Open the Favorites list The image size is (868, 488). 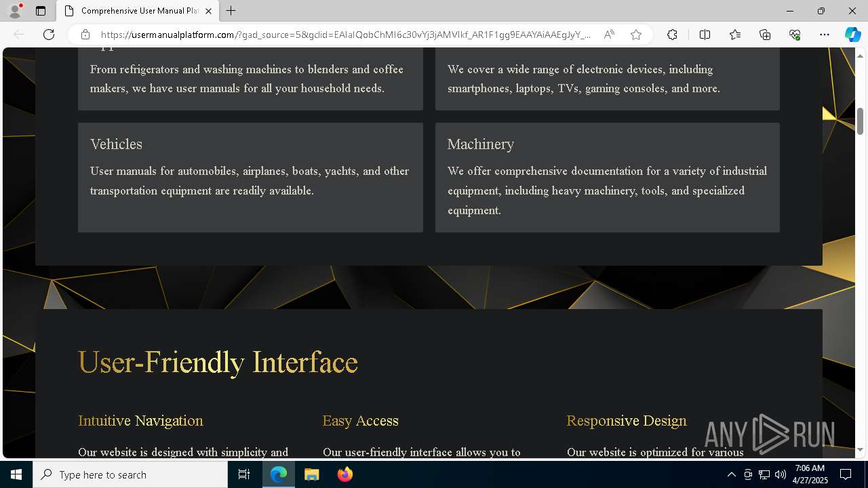pyautogui.click(x=735, y=35)
